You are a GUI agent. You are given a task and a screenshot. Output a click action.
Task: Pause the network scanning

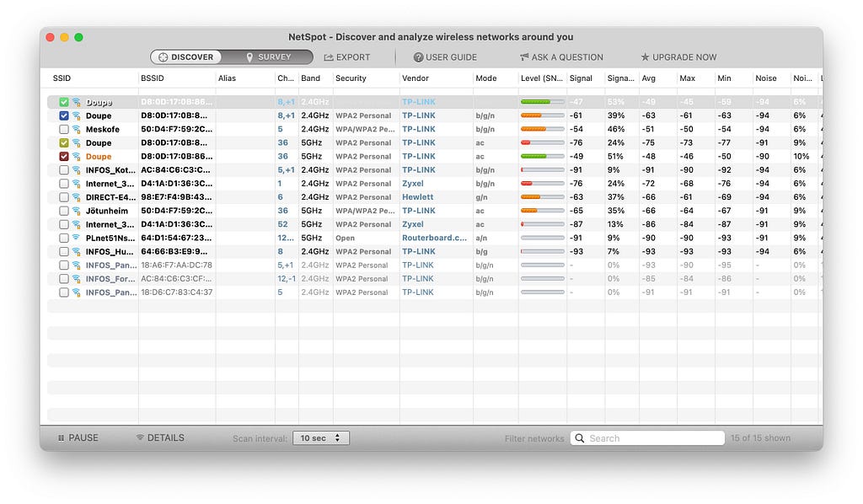pyautogui.click(x=78, y=438)
